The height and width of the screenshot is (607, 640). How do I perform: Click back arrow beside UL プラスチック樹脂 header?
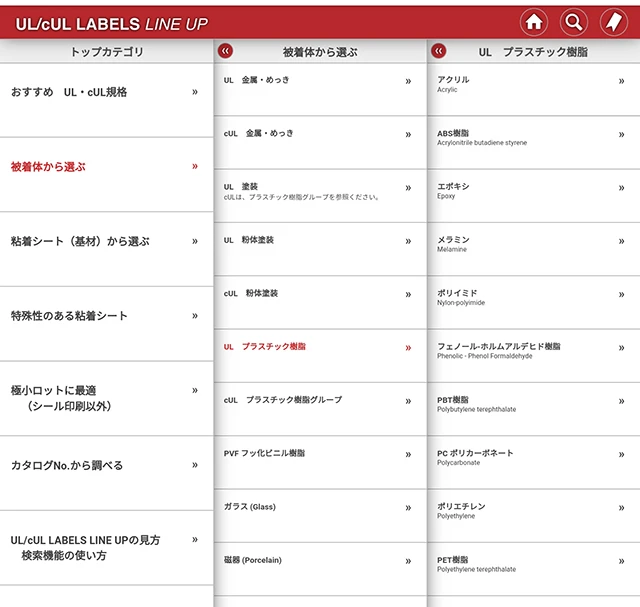439,51
